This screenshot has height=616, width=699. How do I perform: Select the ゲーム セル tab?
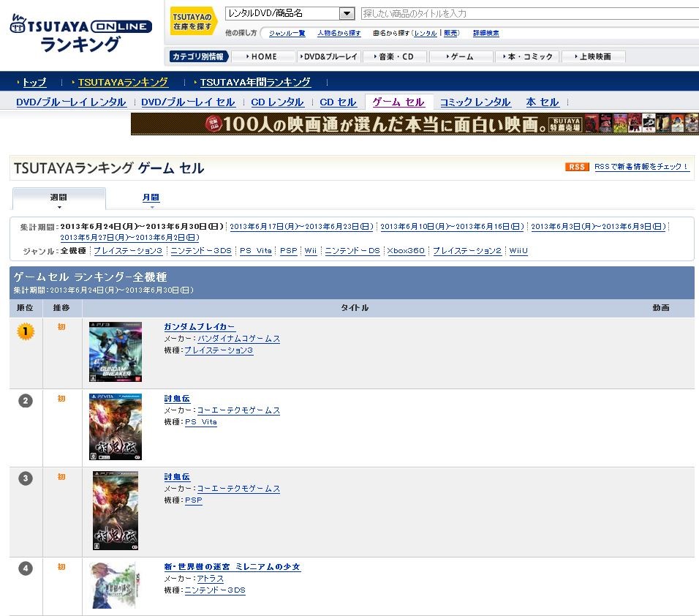[398, 102]
